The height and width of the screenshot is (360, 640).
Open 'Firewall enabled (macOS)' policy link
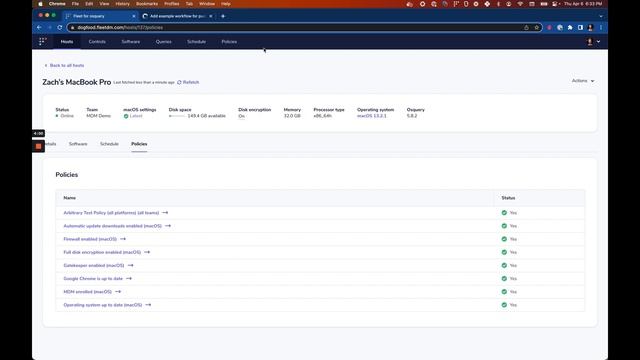click(90, 239)
